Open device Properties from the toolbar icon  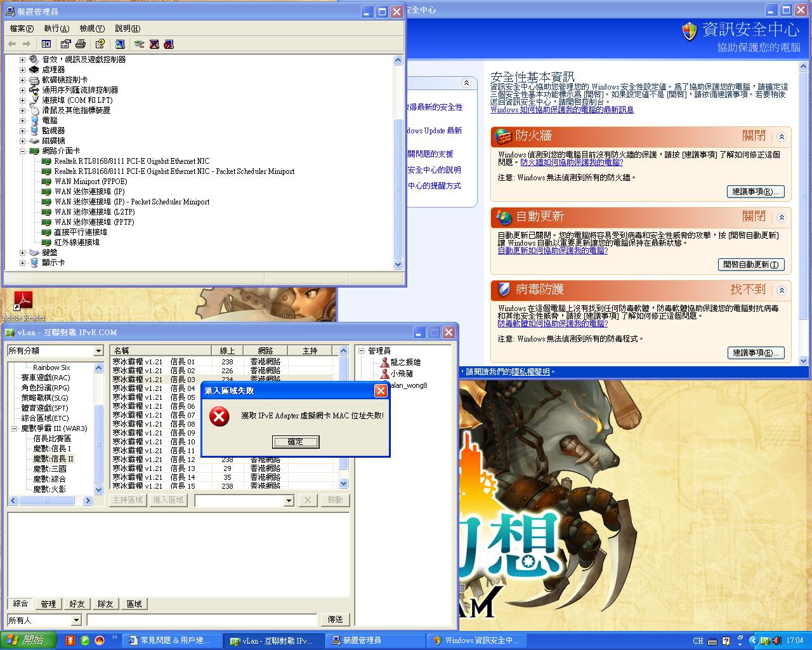[65, 44]
